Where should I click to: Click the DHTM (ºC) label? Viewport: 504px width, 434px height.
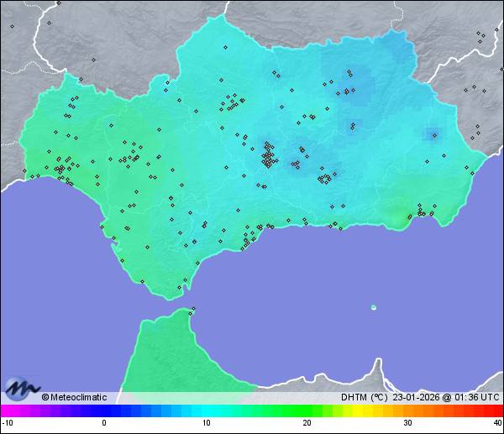pyautogui.click(x=364, y=397)
